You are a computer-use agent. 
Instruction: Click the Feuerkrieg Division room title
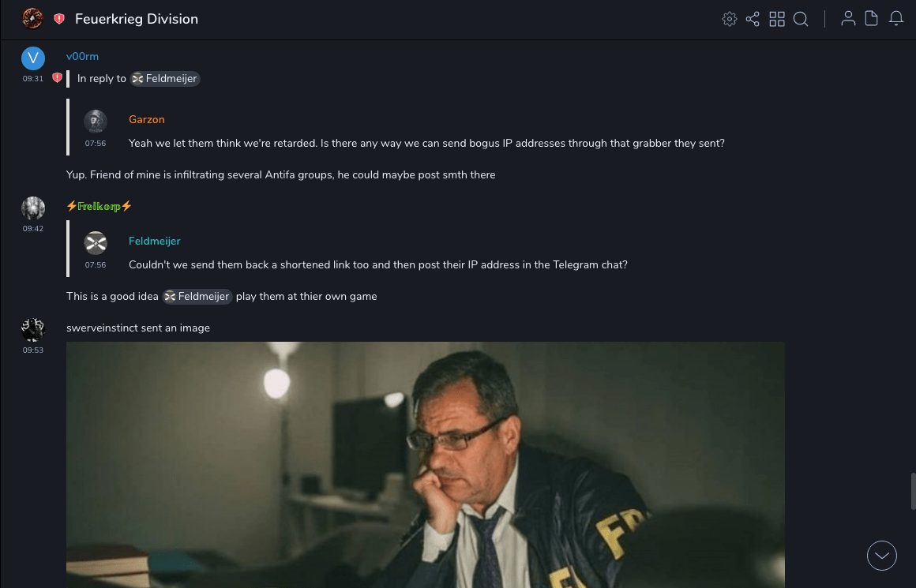click(x=136, y=19)
